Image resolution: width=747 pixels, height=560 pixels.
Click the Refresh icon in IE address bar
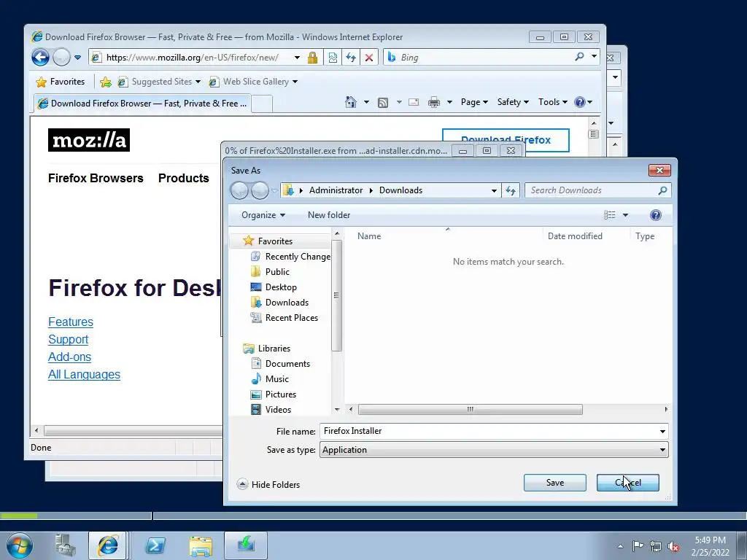coord(351,58)
